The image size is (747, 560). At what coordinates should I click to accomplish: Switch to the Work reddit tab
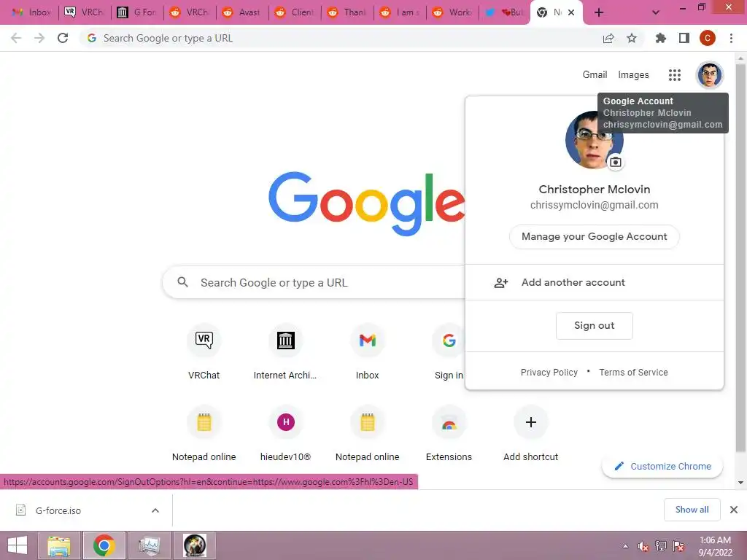click(x=452, y=12)
